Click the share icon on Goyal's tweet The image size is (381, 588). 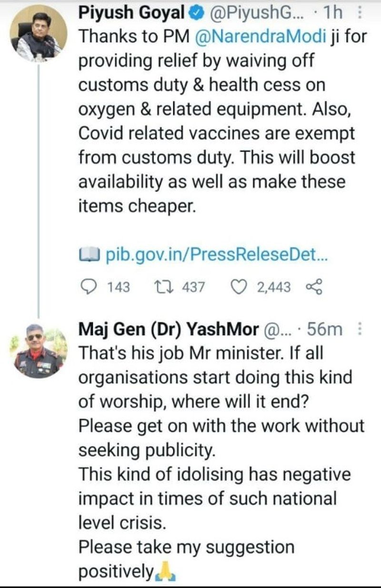pos(310,286)
